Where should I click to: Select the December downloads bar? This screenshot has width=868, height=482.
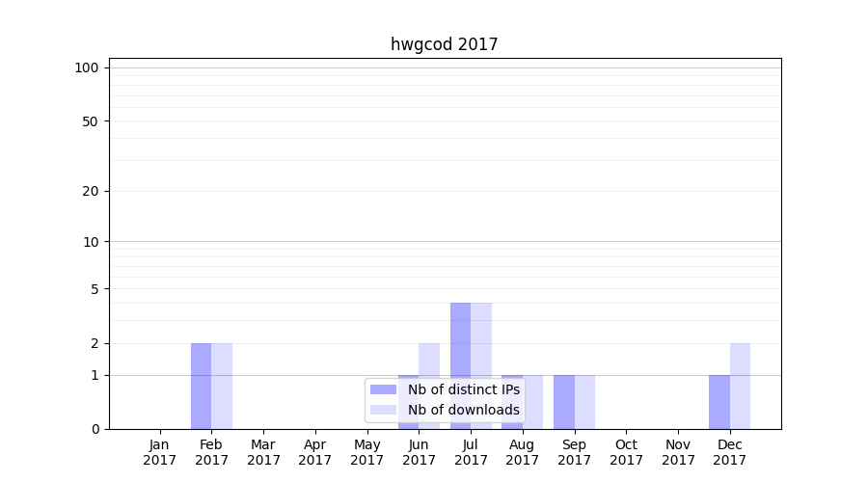[x=740, y=386]
